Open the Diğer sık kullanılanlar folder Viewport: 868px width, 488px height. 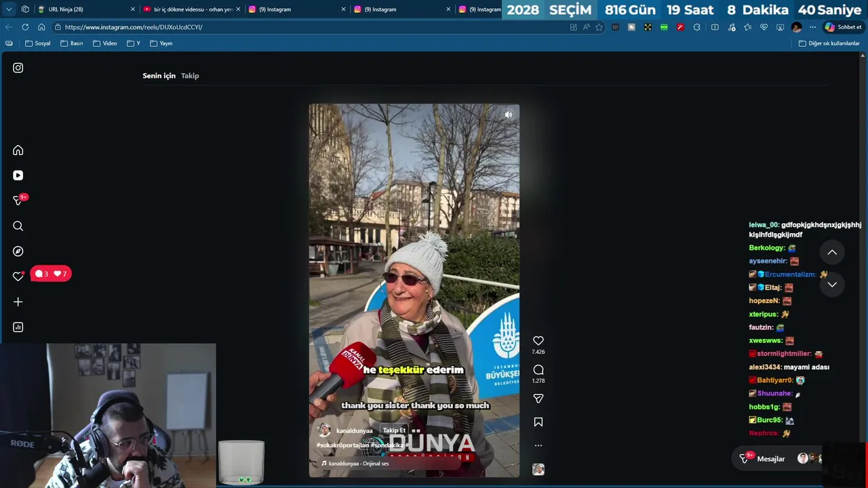click(x=829, y=43)
